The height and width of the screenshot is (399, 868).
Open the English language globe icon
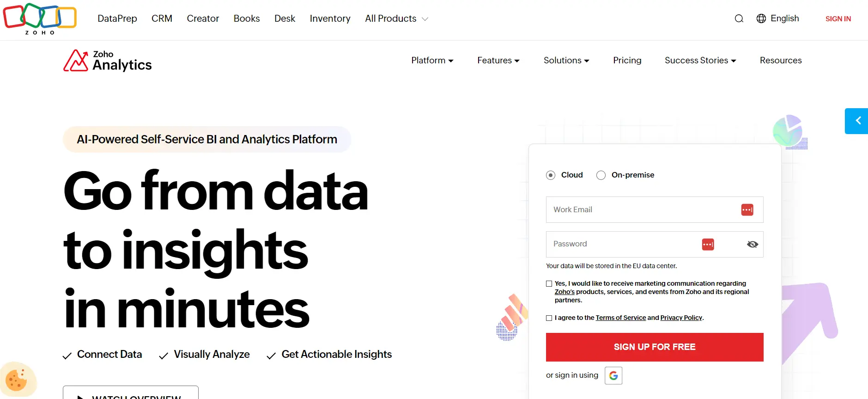point(761,18)
